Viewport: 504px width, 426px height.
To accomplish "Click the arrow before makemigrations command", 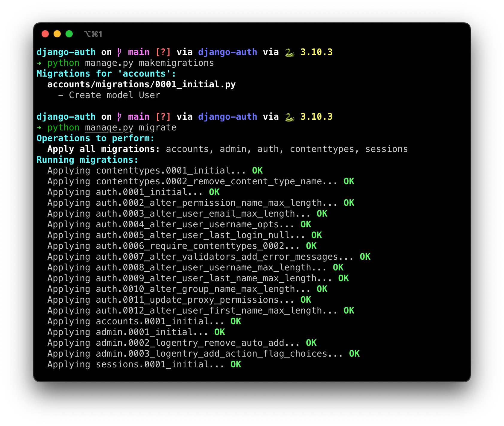I will coord(39,63).
